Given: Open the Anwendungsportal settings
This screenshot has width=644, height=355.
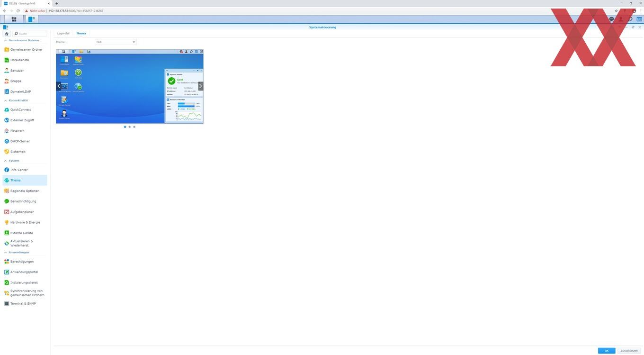Looking at the screenshot, I should (x=25, y=272).
